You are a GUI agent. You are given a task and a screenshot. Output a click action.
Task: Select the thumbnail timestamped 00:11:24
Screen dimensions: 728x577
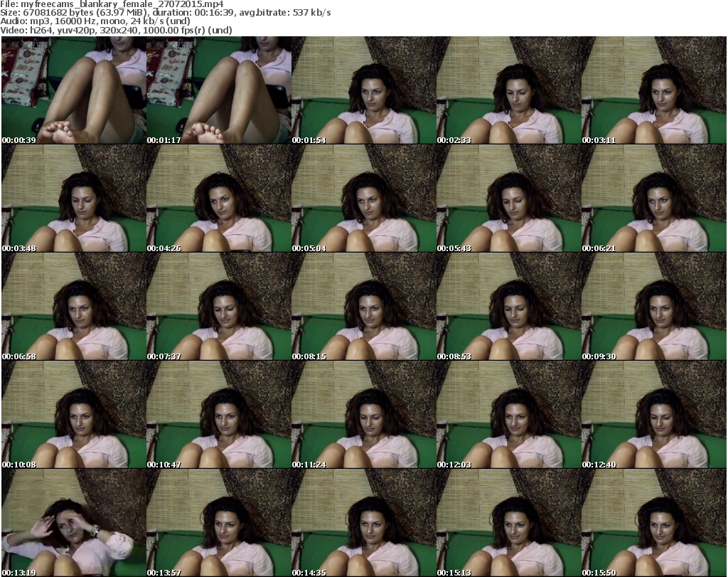tap(364, 414)
